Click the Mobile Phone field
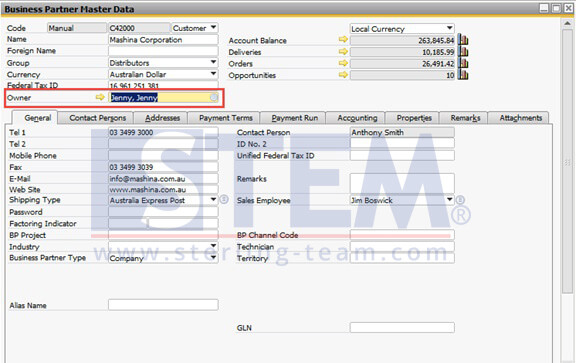The height and width of the screenshot is (363, 576). 163,155
